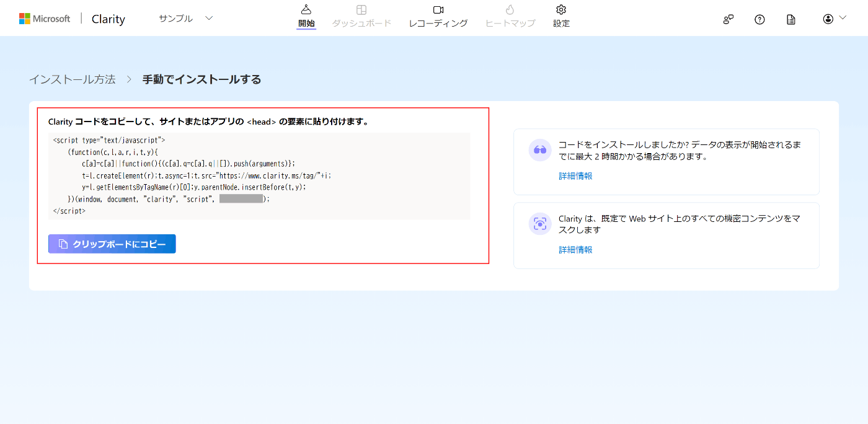Go to the 設定 tab

point(561,17)
